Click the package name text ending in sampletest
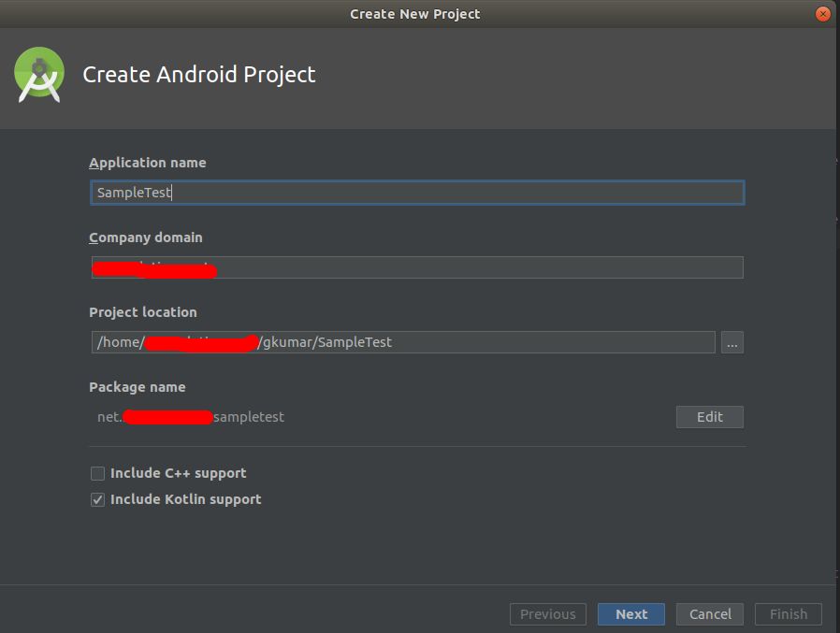Viewport: 840px width, 633px height. (191, 417)
